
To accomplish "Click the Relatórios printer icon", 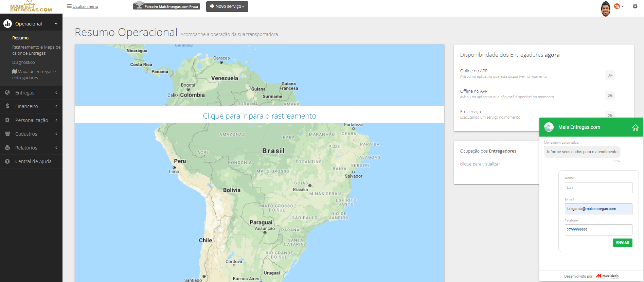I will pos(7,147).
